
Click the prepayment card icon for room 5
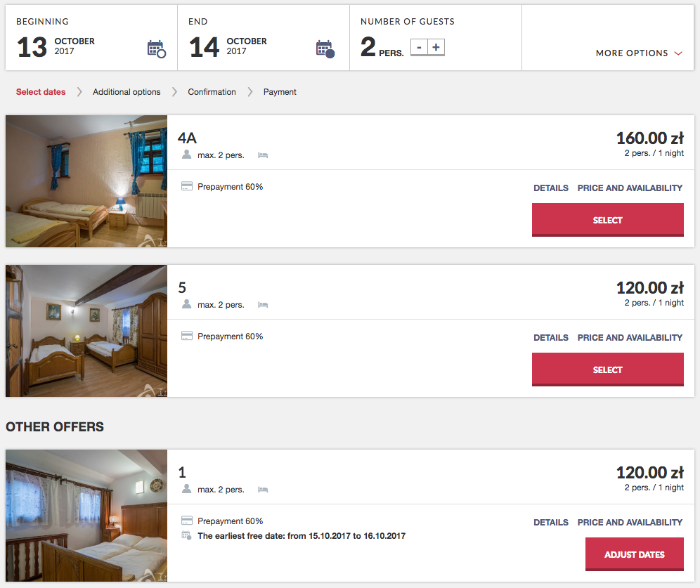pyautogui.click(x=187, y=337)
